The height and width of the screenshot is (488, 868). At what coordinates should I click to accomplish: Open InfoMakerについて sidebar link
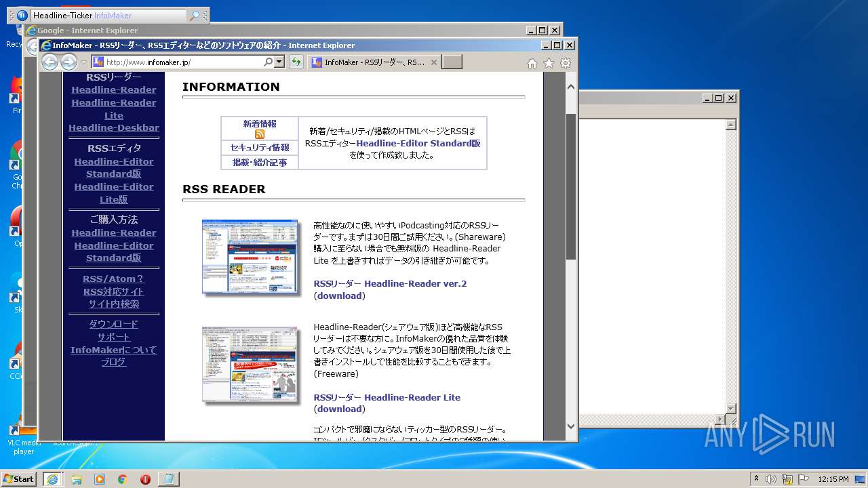(114, 350)
